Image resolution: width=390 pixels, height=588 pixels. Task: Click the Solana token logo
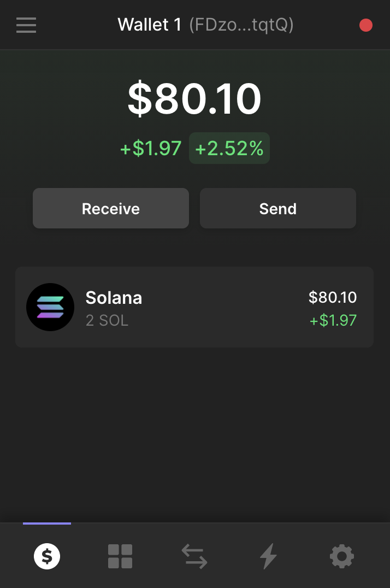[50, 307]
